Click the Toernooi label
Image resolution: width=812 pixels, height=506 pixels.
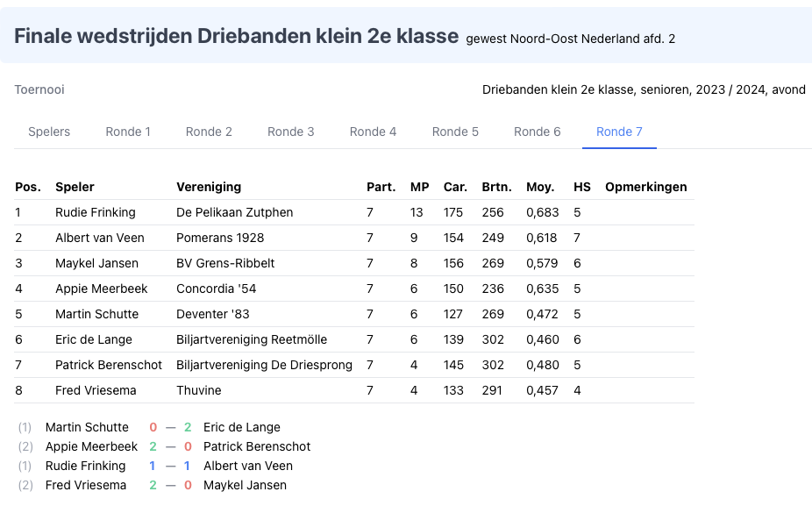tap(39, 89)
